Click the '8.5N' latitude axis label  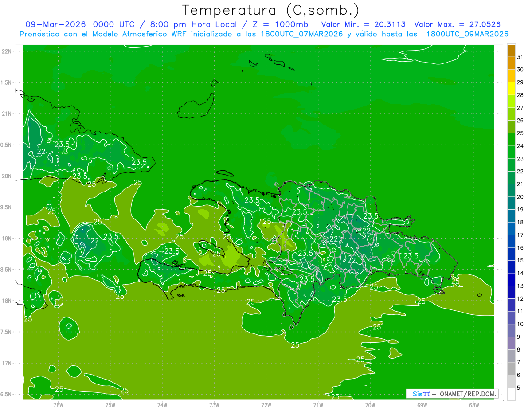click(x=6, y=270)
